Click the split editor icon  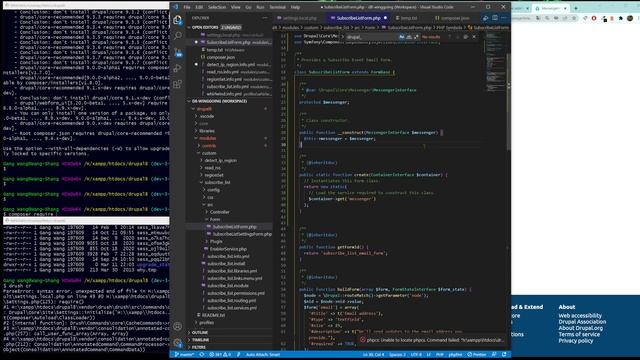pos(494,18)
